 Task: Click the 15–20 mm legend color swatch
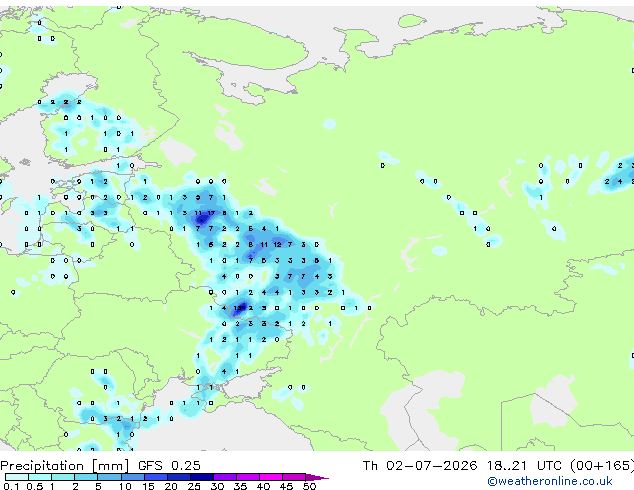coord(155,477)
